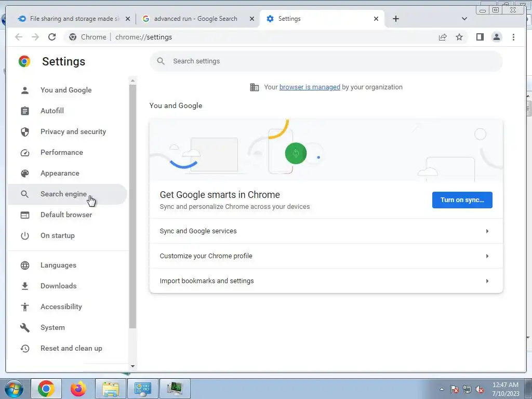The height and width of the screenshot is (399, 532).
Task: Click the organization building icon
Action: (254, 87)
